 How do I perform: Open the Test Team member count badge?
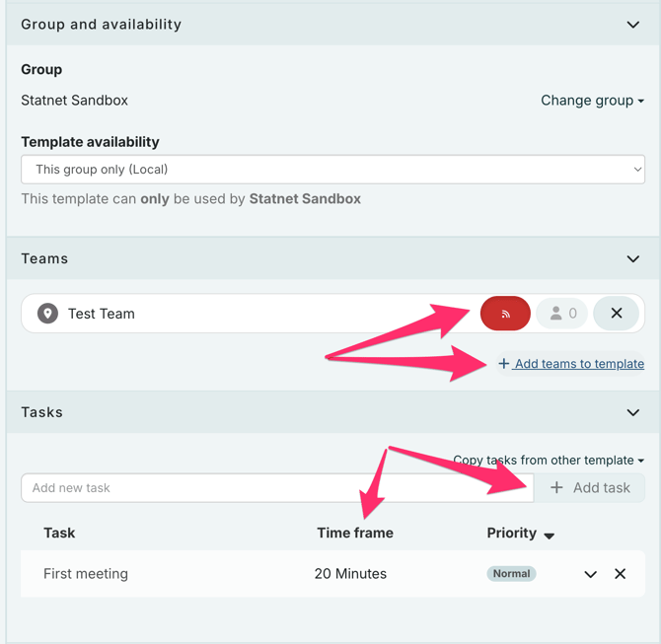(562, 314)
